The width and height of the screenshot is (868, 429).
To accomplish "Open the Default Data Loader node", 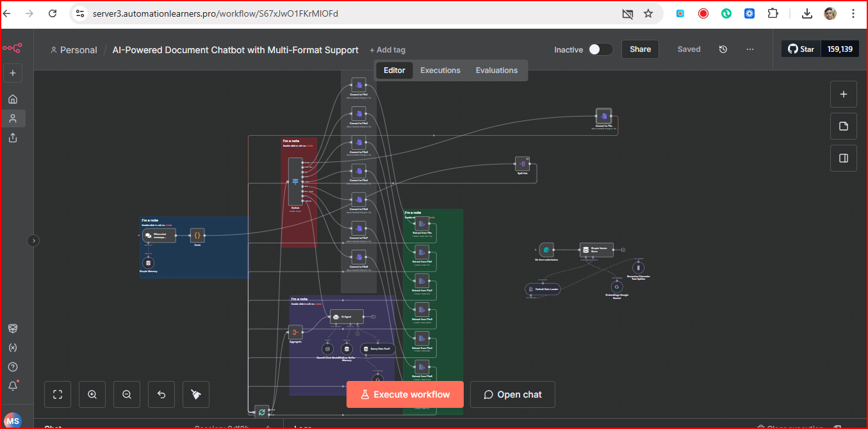I will (543, 289).
